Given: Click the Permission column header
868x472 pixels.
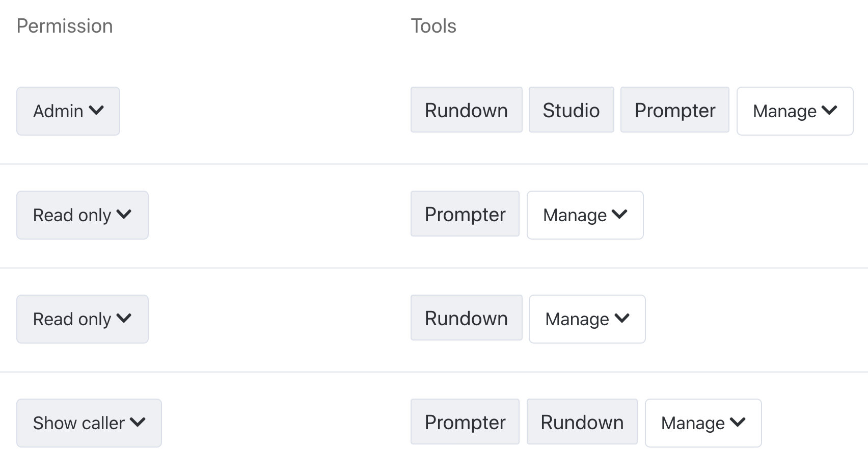Looking at the screenshot, I should pos(65,26).
